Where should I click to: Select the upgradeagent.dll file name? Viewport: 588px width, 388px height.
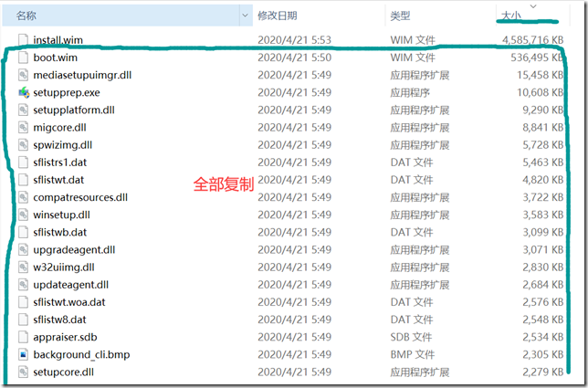pos(74,250)
